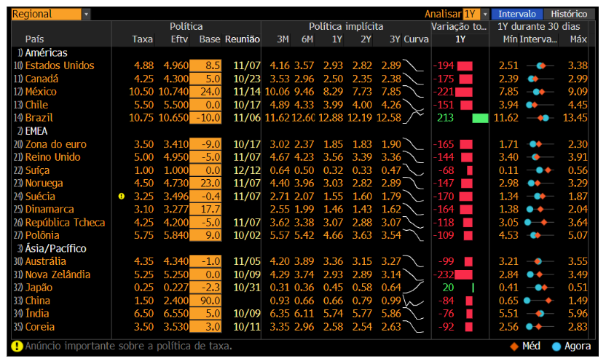Click the orange Méd legend diamond
This screenshot has width=606, height=364.
(x=514, y=347)
